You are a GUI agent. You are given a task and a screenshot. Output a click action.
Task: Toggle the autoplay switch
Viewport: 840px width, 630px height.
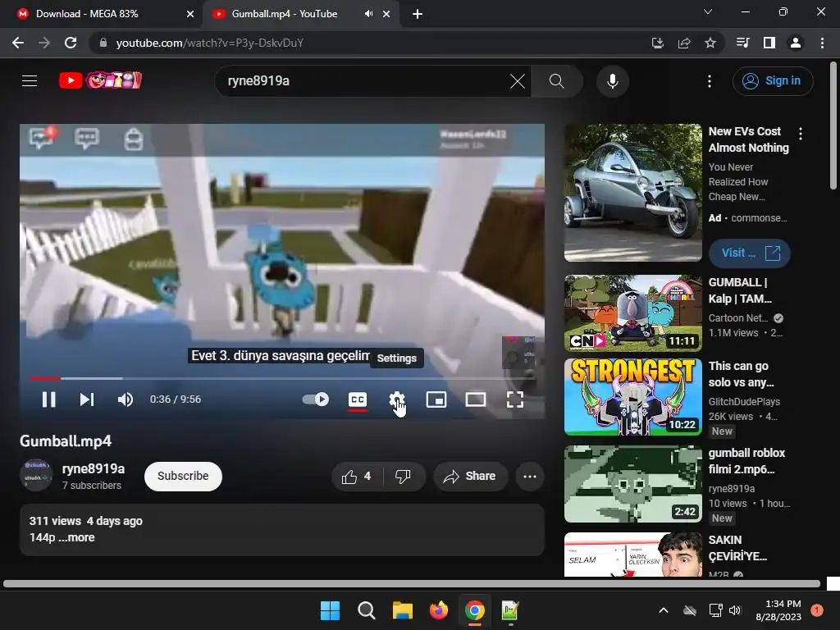(316, 399)
